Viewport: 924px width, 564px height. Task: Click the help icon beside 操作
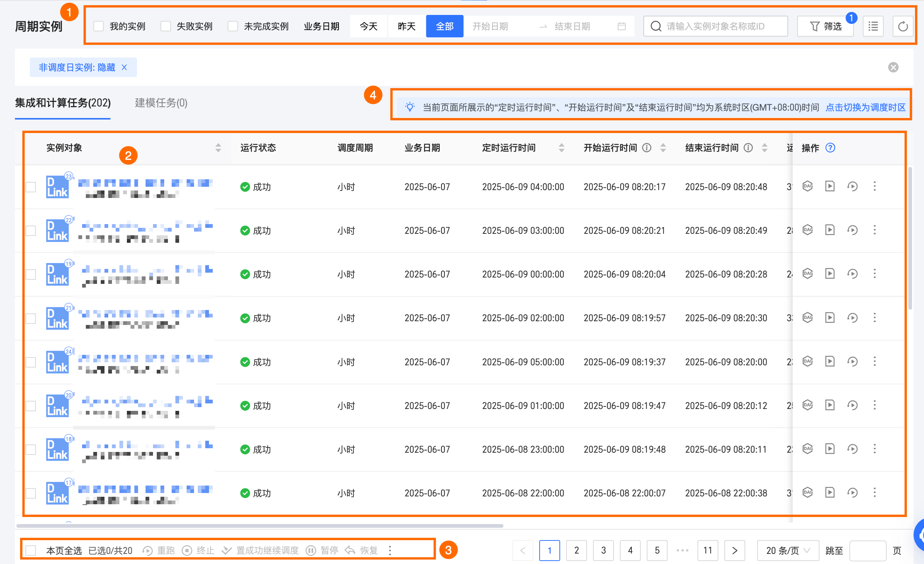click(x=830, y=148)
